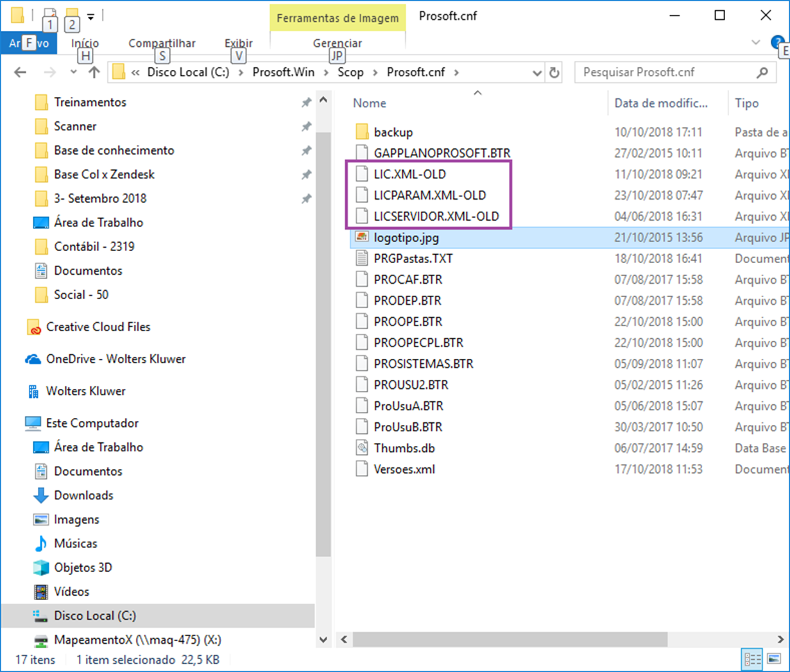Viewport: 790px width, 672px height.
Task: Click the PRGPastas.TXT text document icon
Action: pos(362,259)
